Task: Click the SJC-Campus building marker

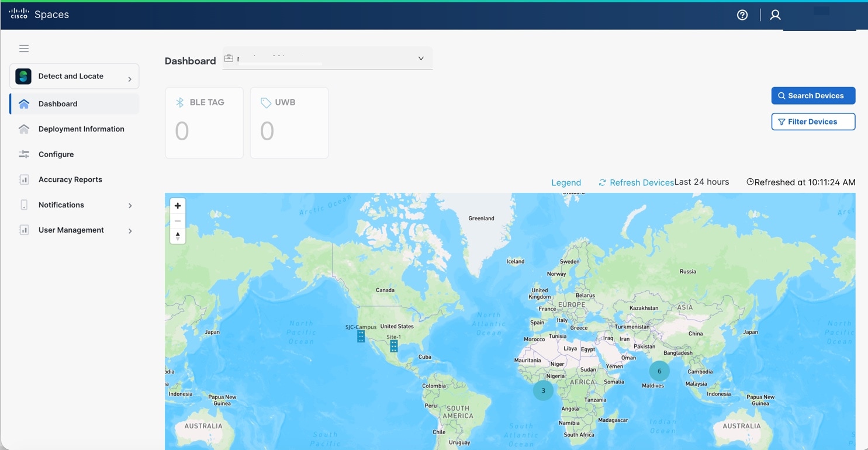Action: click(361, 336)
